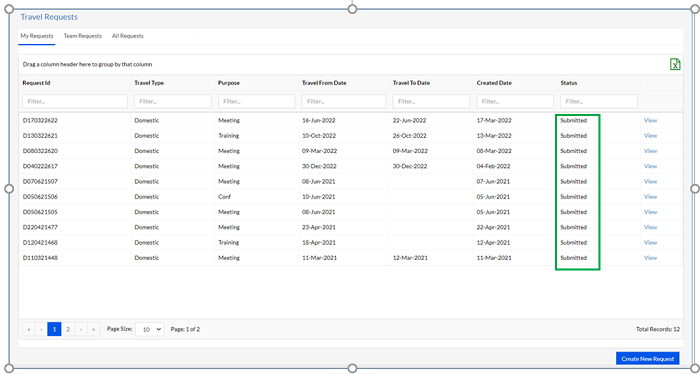Click Training purpose in row D130322621

[x=229, y=136]
